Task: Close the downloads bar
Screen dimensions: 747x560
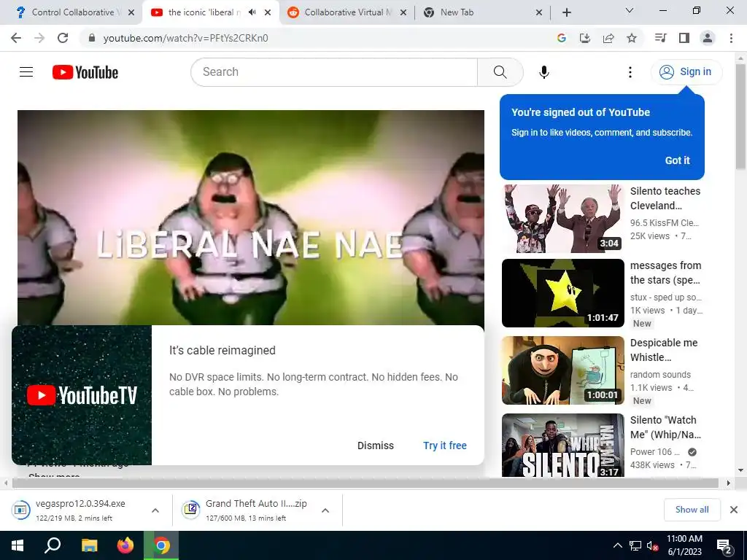Action: [x=734, y=510]
